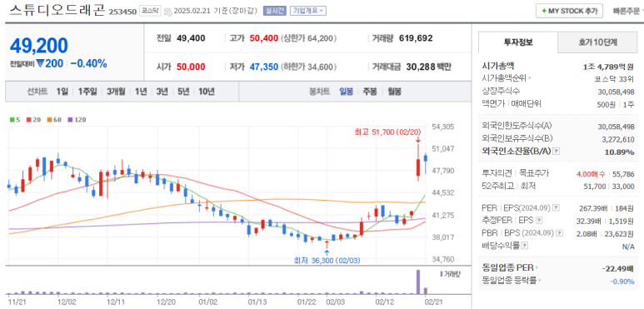Select the 3년 line chart period
This screenshot has width=644, height=309.
coord(162,92)
